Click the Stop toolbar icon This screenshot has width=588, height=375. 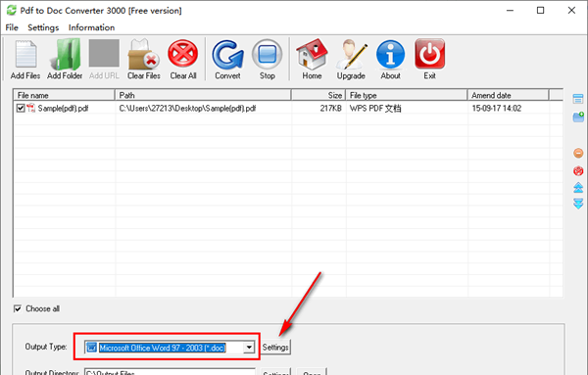pyautogui.click(x=267, y=55)
